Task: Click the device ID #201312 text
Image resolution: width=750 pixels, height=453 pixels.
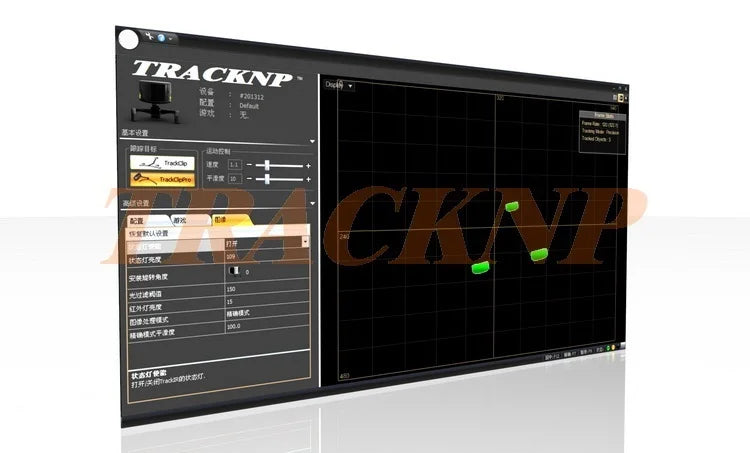Action: point(252,97)
